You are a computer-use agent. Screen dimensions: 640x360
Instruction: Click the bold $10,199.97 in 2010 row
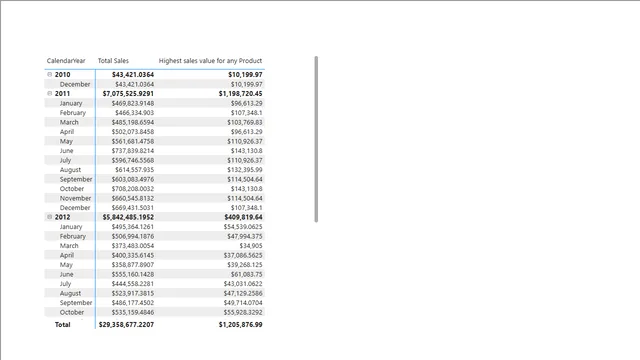(x=245, y=75)
